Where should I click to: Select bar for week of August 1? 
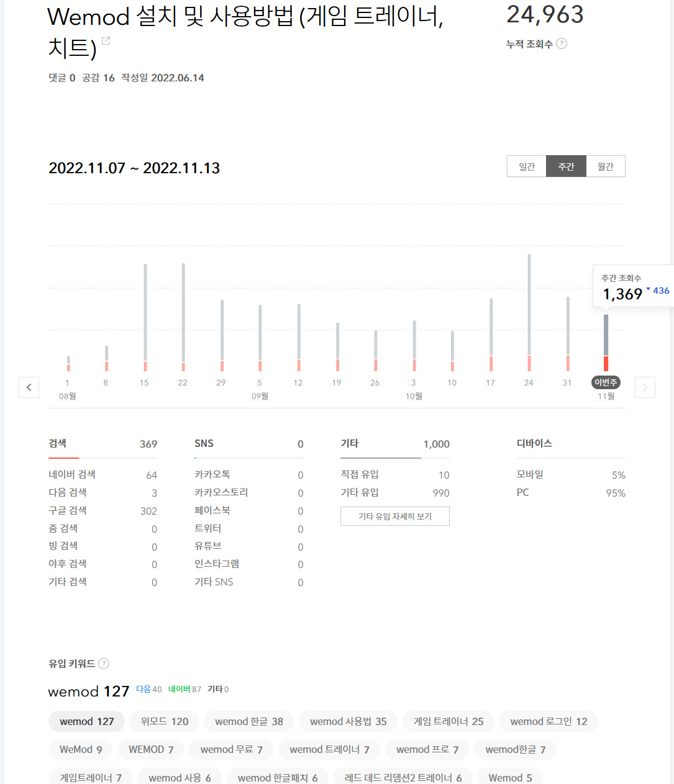tap(68, 364)
